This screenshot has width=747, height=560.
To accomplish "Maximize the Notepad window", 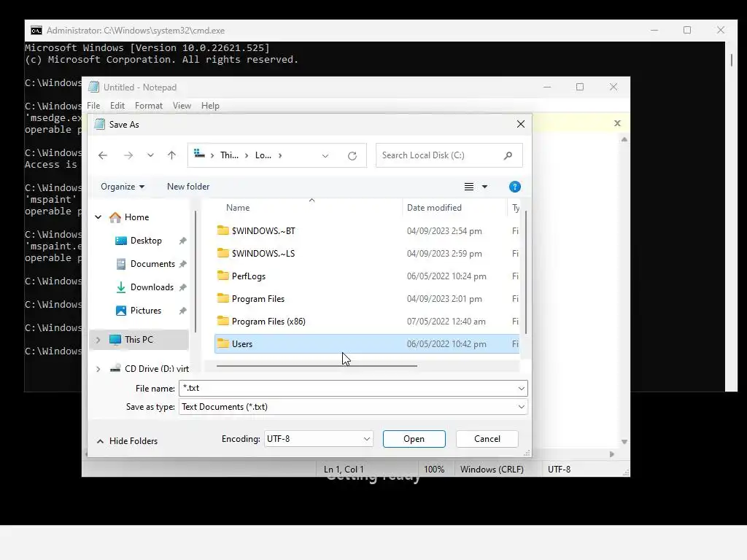I will pyautogui.click(x=580, y=87).
